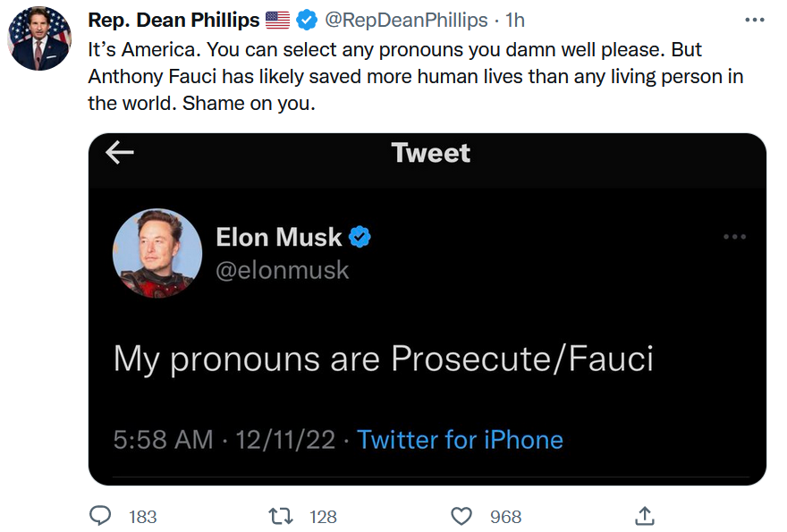Click the Elon Musk display name
This screenshot has width=787, height=532.
click(278, 237)
